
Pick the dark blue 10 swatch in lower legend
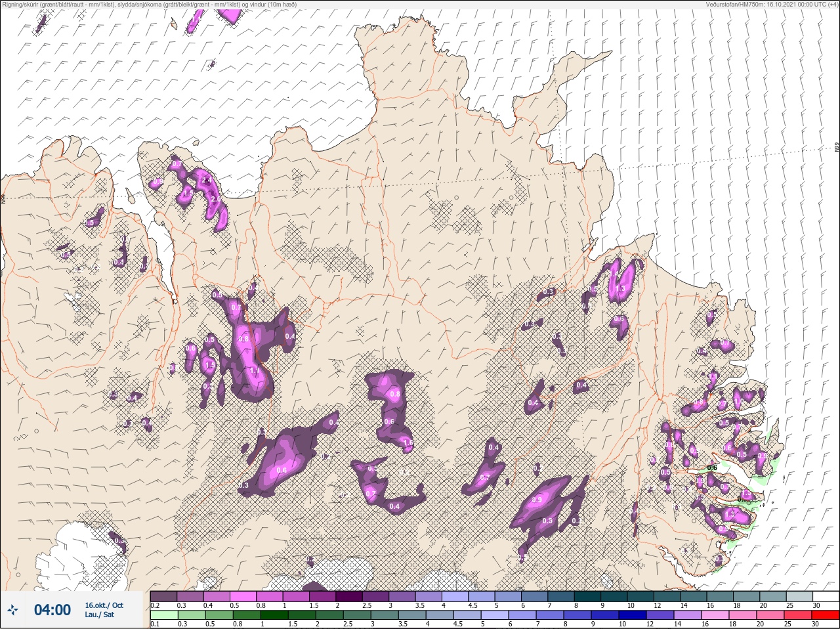click(632, 615)
